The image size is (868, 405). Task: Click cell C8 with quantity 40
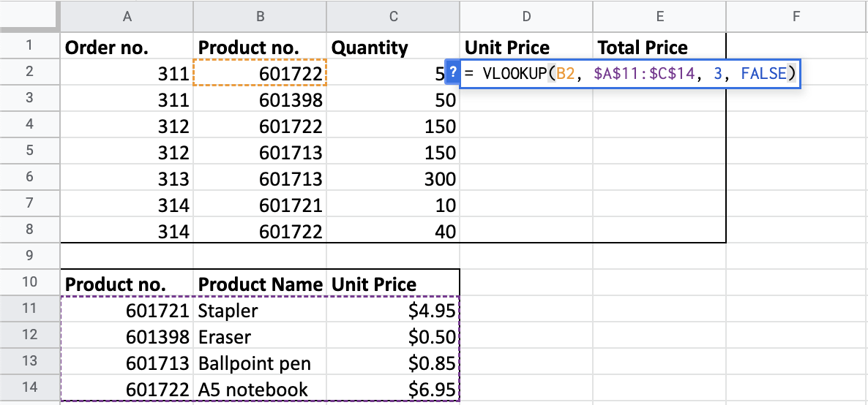click(393, 230)
